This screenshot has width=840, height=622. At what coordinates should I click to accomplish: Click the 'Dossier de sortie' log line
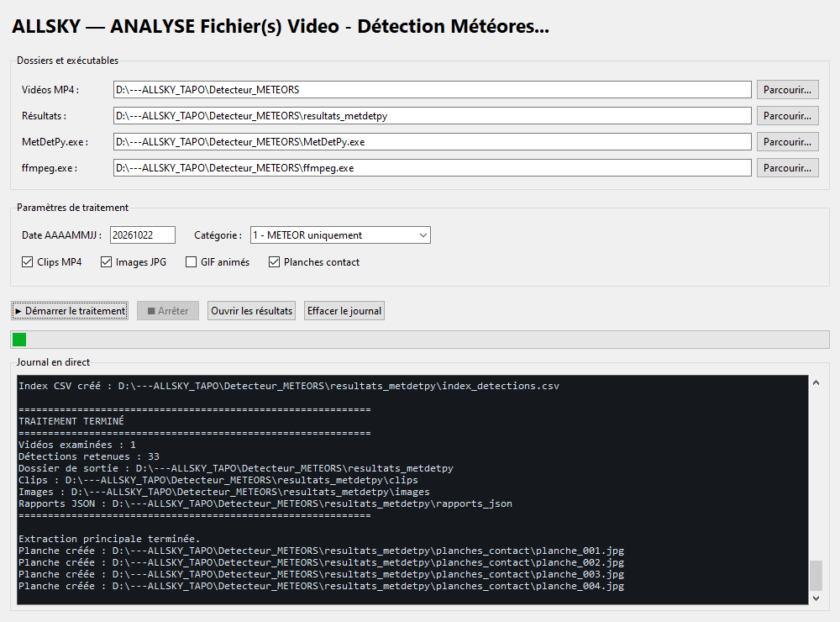click(x=236, y=469)
